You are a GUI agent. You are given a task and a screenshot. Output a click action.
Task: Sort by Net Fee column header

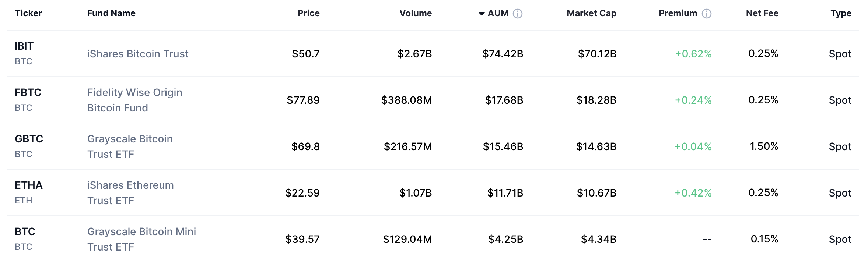coord(762,13)
